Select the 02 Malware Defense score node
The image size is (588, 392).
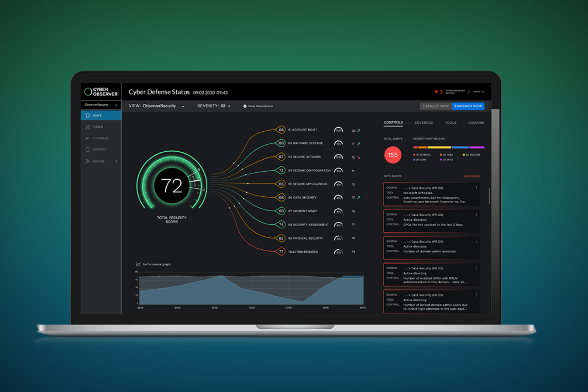pyautogui.click(x=281, y=143)
